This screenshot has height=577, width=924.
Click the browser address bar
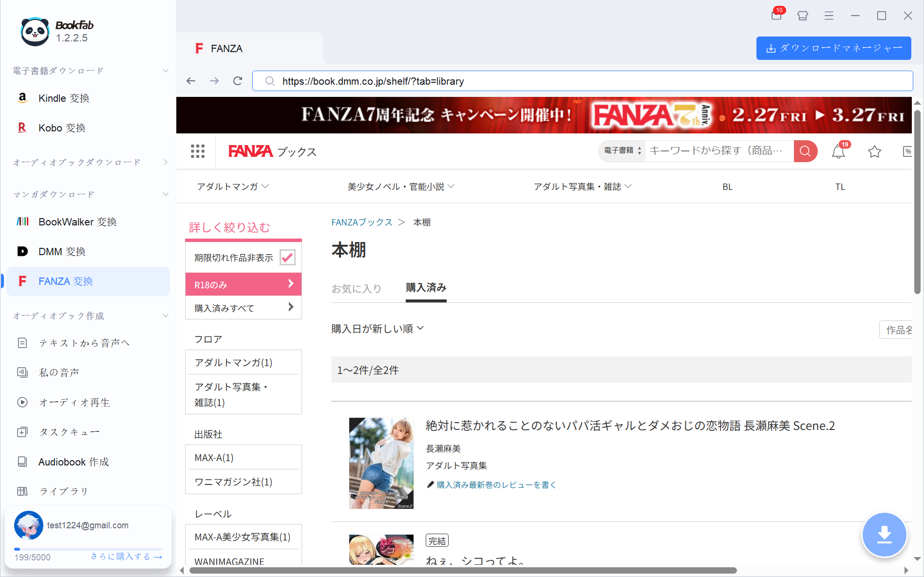(x=487, y=81)
